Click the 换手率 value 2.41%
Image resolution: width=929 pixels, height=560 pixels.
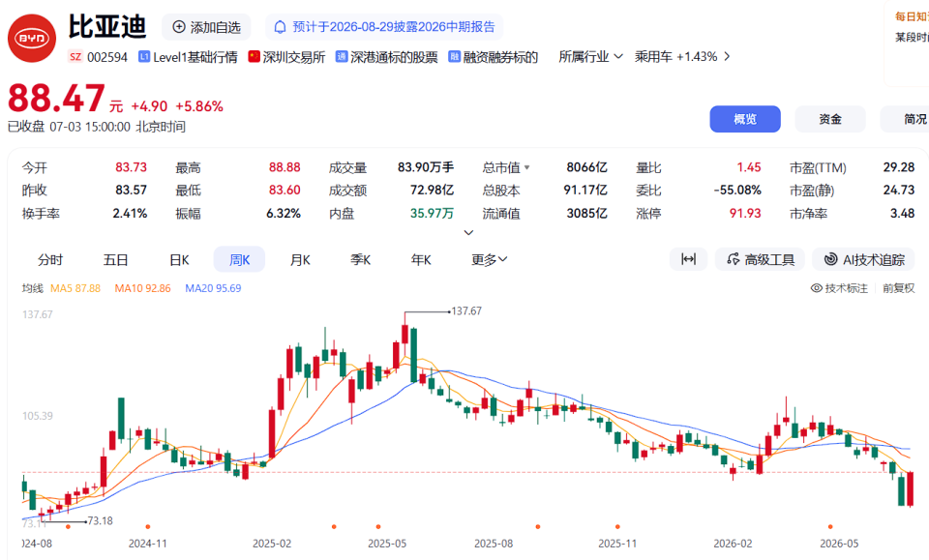(130, 213)
